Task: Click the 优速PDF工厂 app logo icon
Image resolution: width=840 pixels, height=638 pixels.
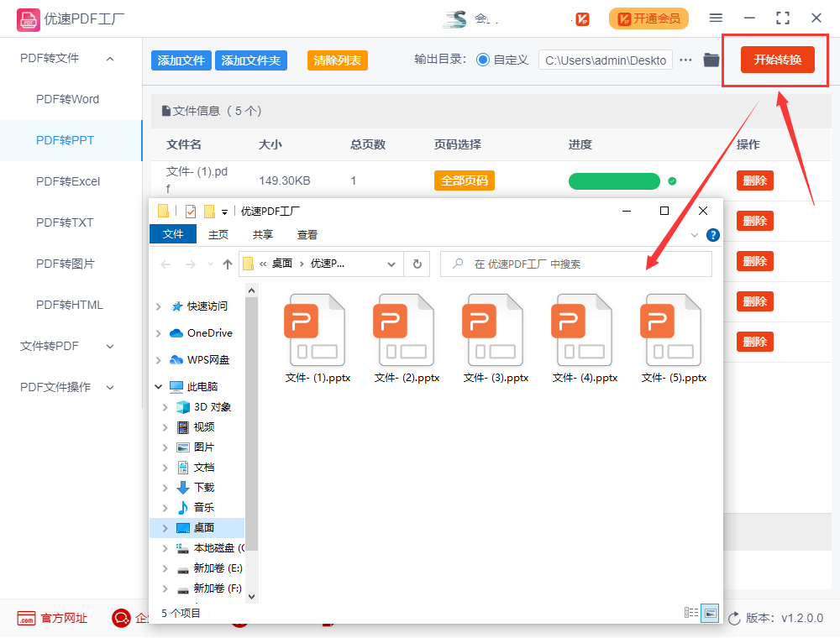Action: pyautogui.click(x=28, y=19)
